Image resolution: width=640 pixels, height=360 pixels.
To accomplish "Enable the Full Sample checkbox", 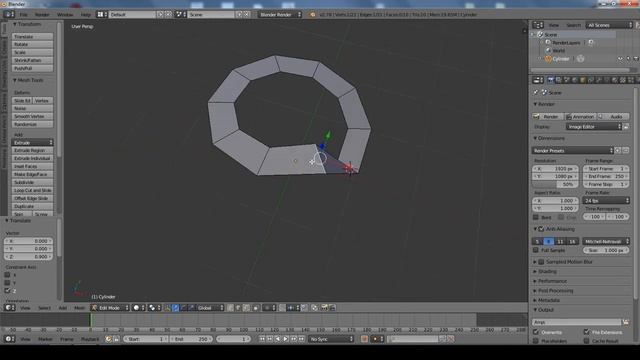I will (x=536, y=250).
